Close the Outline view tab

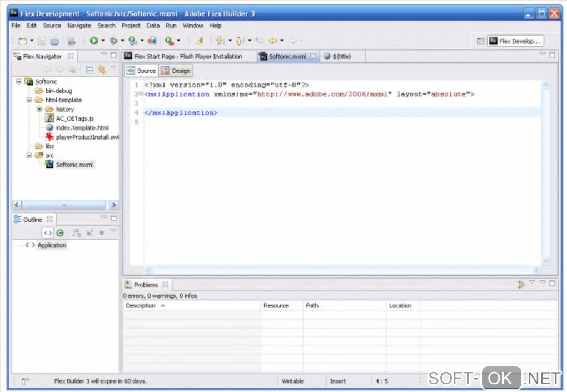pos(49,219)
